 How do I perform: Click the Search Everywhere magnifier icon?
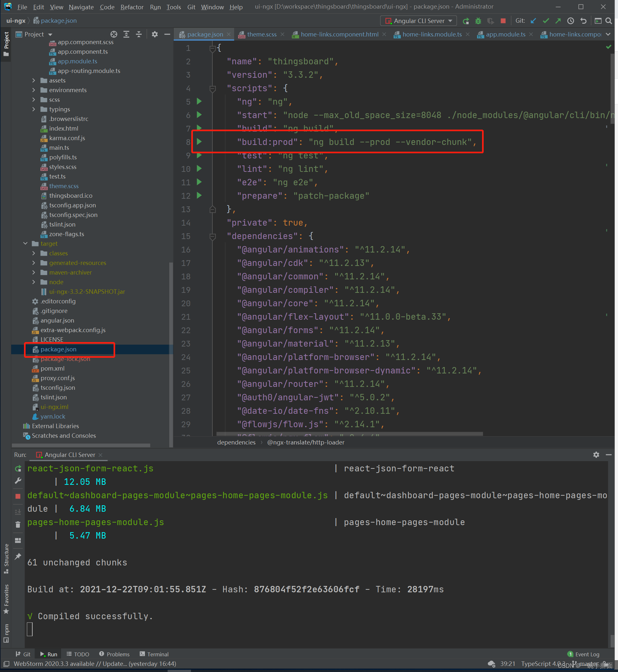click(609, 21)
